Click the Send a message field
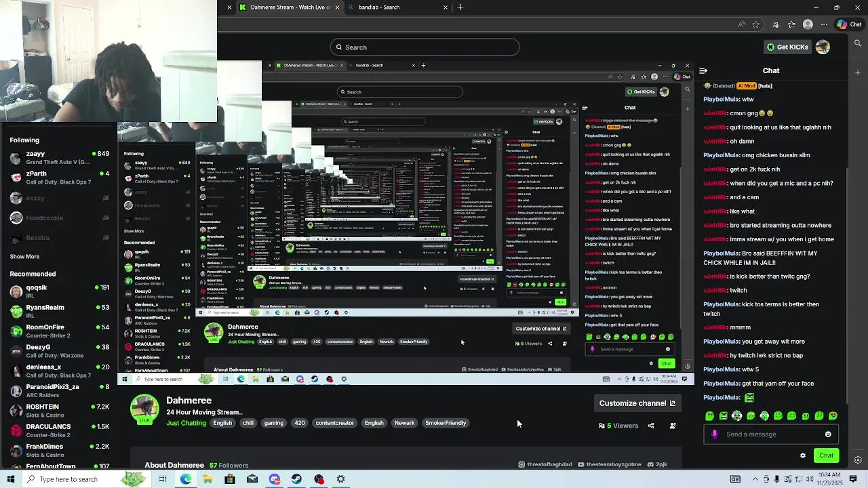 tap(772, 434)
